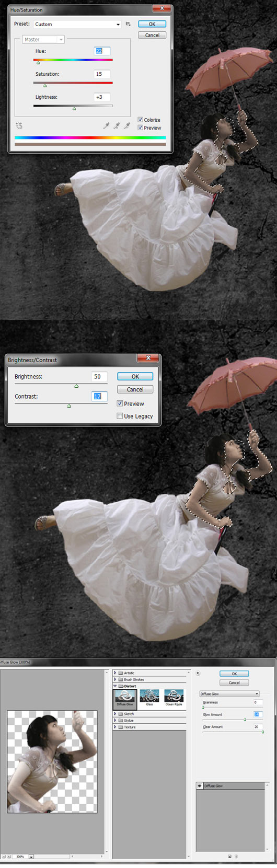Open the preset options menu icon in Hue/Saturation
Viewport: 277px width, 868px height.
click(x=128, y=24)
